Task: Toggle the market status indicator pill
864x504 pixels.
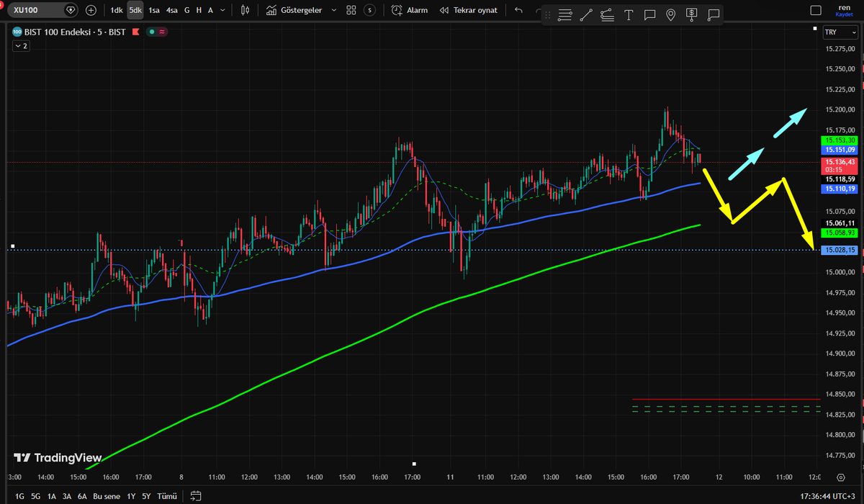Action: [156, 32]
